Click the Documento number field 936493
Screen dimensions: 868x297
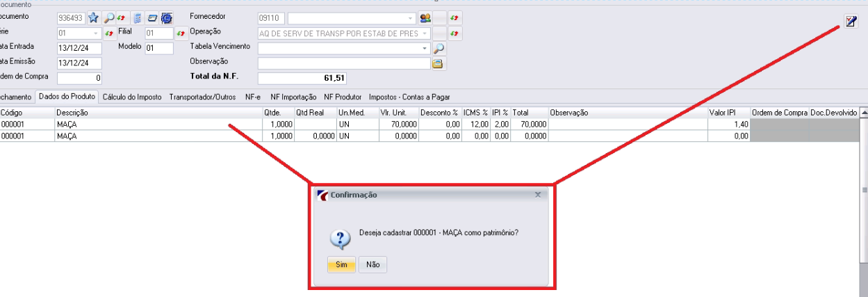[x=71, y=18]
